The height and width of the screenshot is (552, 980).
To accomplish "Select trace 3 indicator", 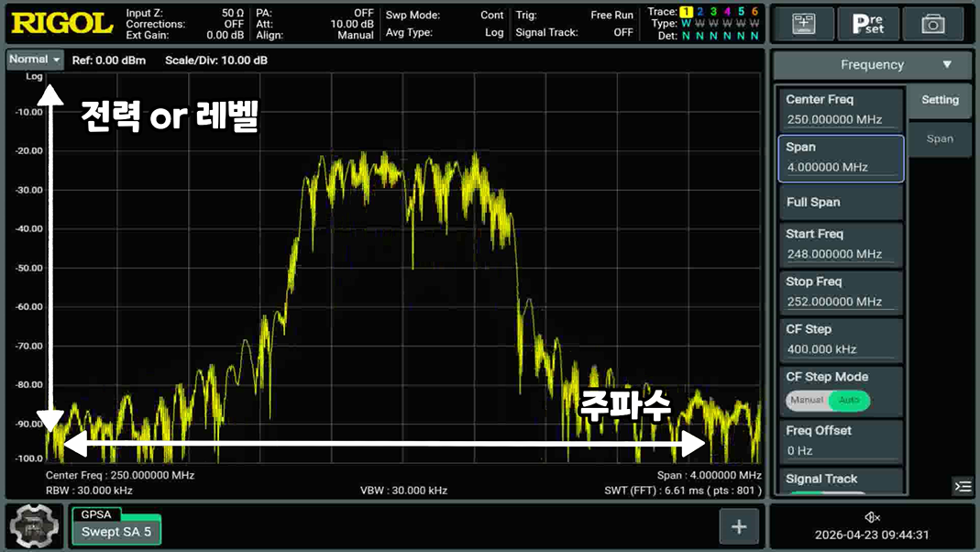I will pyautogui.click(x=713, y=11).
